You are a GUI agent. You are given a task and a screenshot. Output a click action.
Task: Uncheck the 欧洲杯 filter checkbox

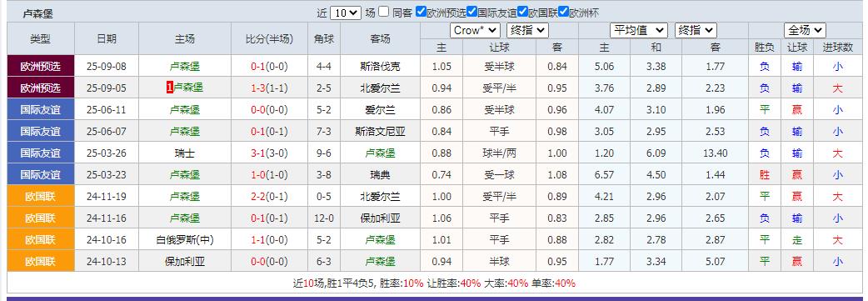[563, 11]
